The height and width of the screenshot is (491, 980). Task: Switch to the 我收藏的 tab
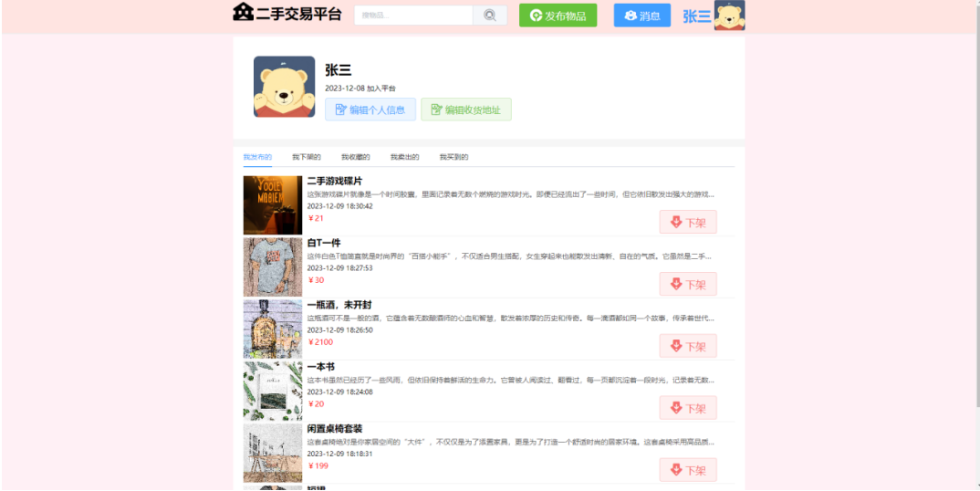click(x=356, y=157)
